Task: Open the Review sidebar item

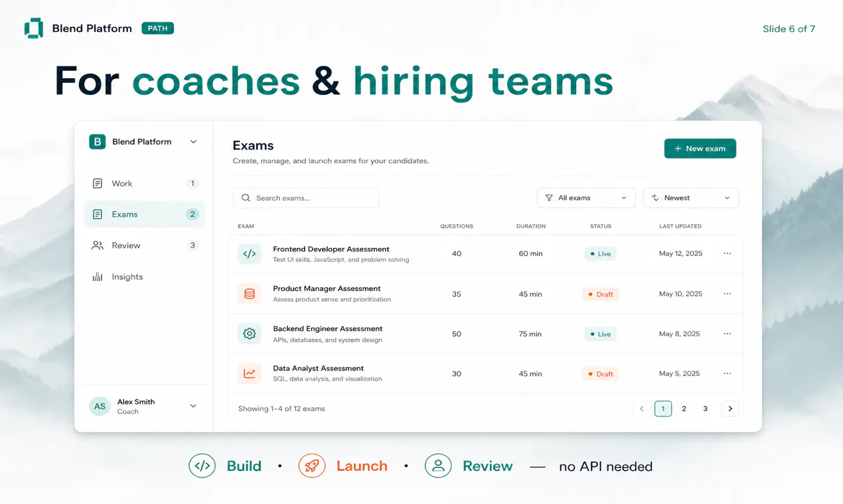Action: click(144, 245)
